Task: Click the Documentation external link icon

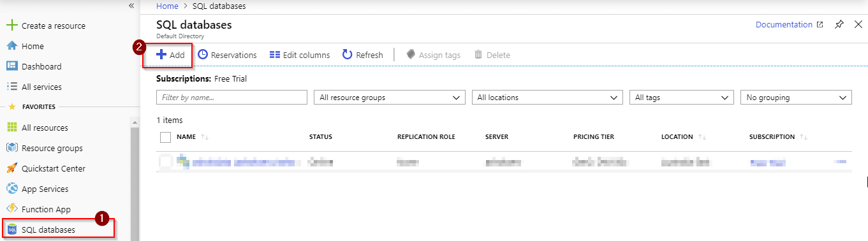Action: (x=820, y=25)
